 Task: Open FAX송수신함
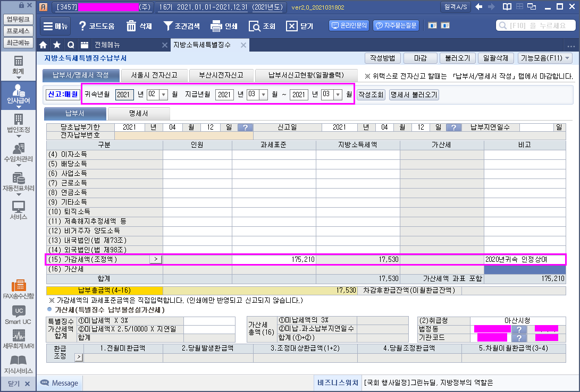pos(18,289)
